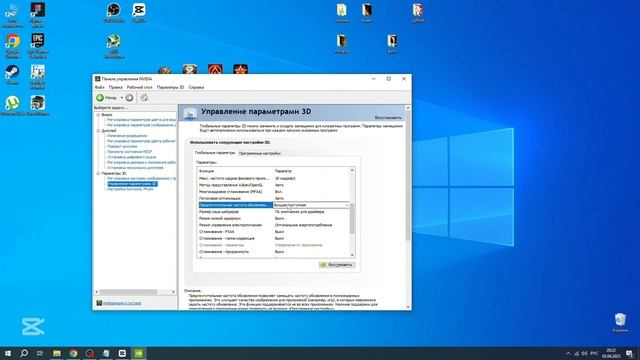Click the Chrome icon in the taskbar
Image resolution: width=640 pixels, height=360 pixels.
coord(73,353)
